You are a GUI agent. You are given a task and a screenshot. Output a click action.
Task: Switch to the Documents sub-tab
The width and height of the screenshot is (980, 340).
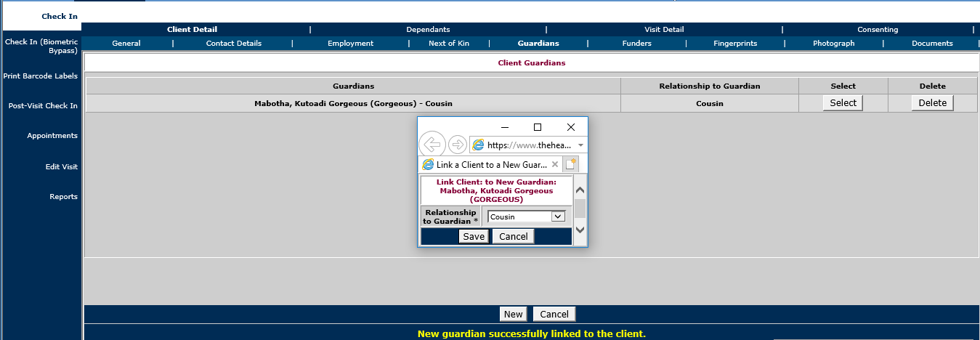pyautogui.click(x=932, y=44)
